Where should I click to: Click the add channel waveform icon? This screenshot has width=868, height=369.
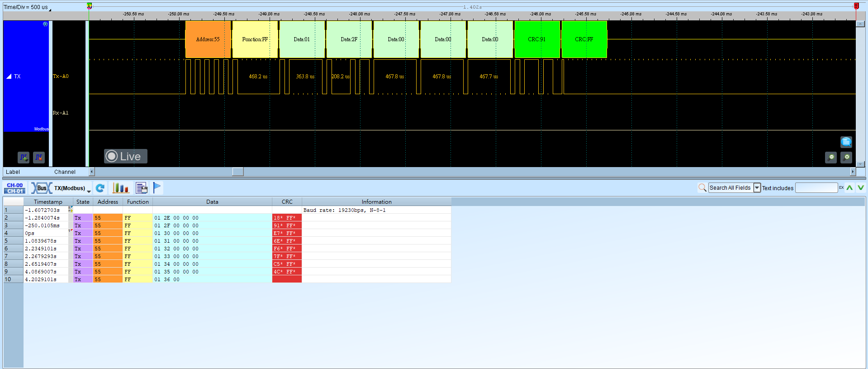coord(24,157)
